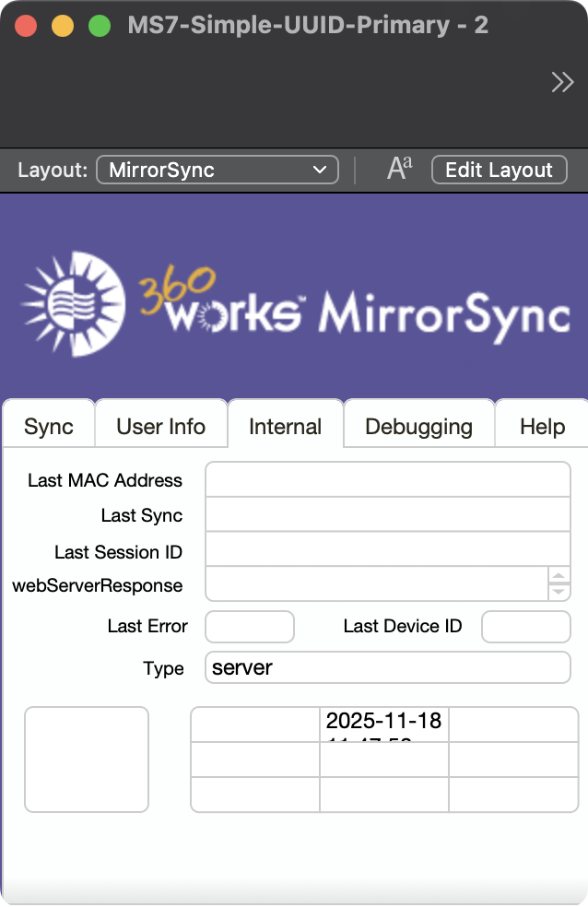
Task: Go to the Debugging tab
Action: click(418, 427)
